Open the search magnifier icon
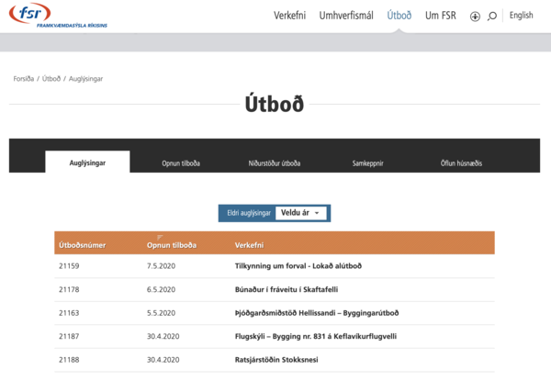 tap(492, 16)
